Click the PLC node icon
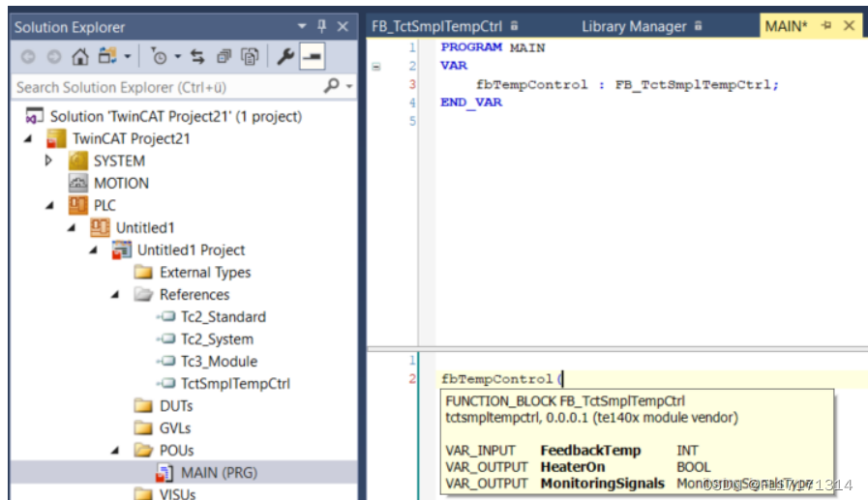The width and height of the screenshot is (868, 500). pos(78,205)
